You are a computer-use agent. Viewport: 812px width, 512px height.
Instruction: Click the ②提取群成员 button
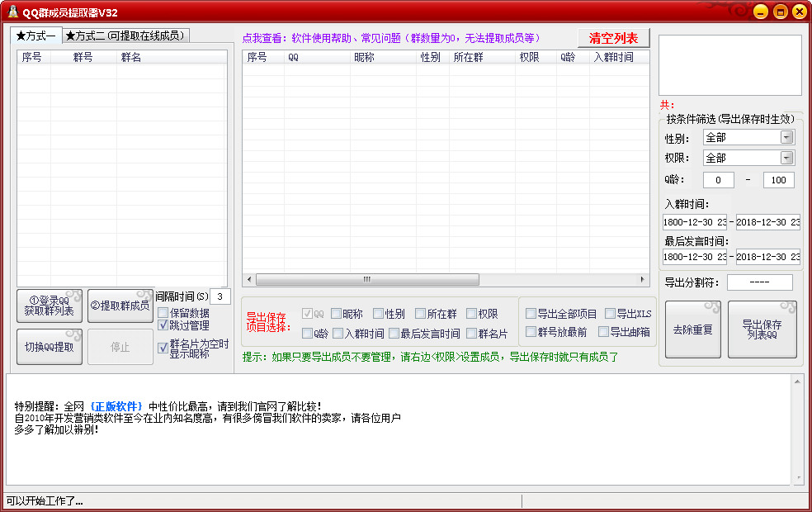[120, 306]
